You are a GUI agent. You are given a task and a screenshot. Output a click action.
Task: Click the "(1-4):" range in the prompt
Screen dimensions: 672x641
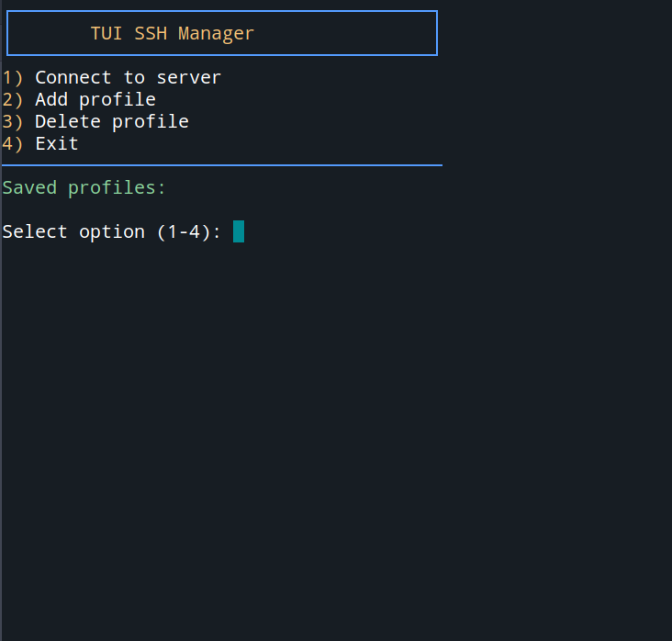pos(188,232)
